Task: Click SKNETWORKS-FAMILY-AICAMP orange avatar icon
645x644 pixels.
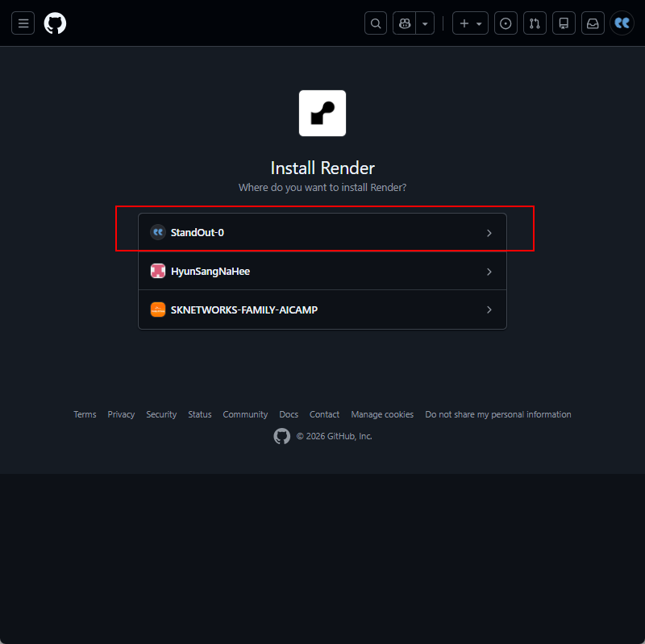Action: tap(158, 310)
